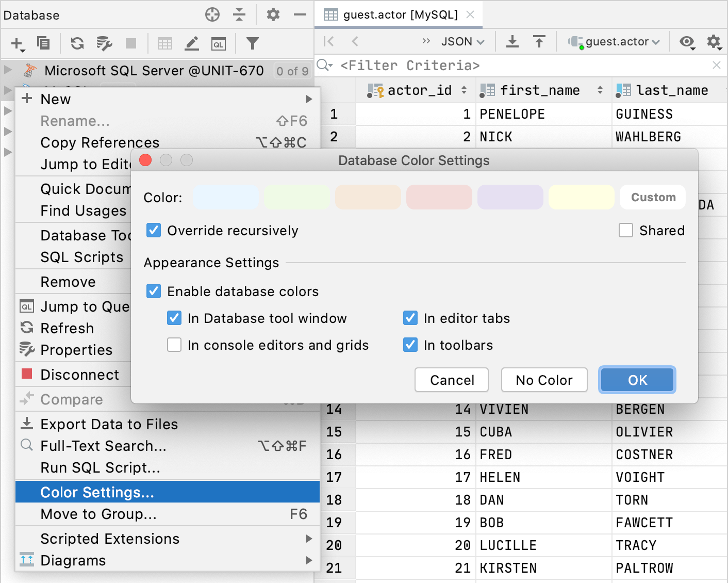This screenshot has height=583, width=728.
Task: Open view options with the eye icon
Action: (687, 41)
